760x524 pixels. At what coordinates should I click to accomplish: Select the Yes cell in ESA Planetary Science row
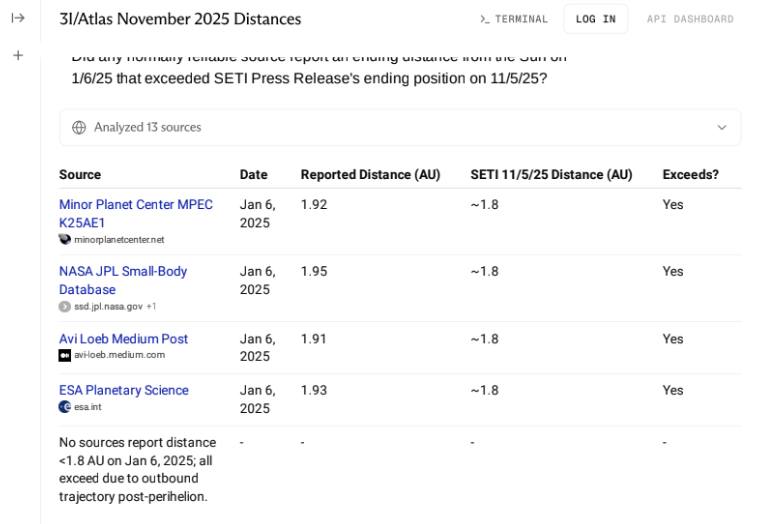point(673,390)
